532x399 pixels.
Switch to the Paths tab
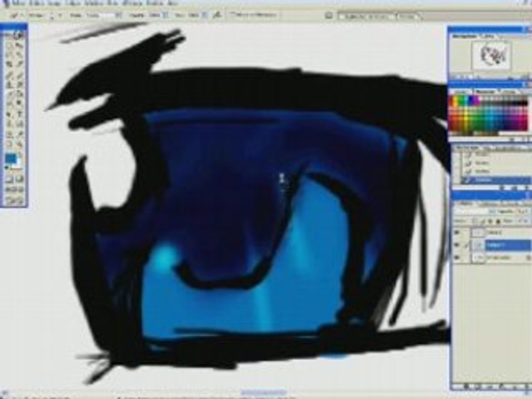point(511,204)
